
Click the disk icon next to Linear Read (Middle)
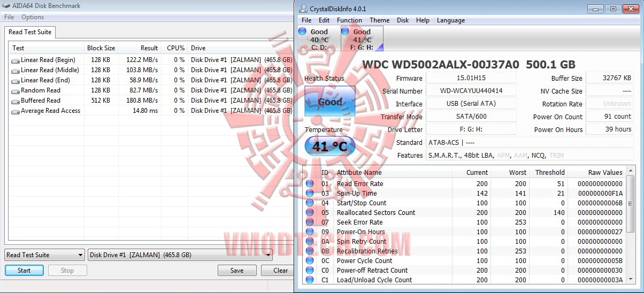[16, 71]
